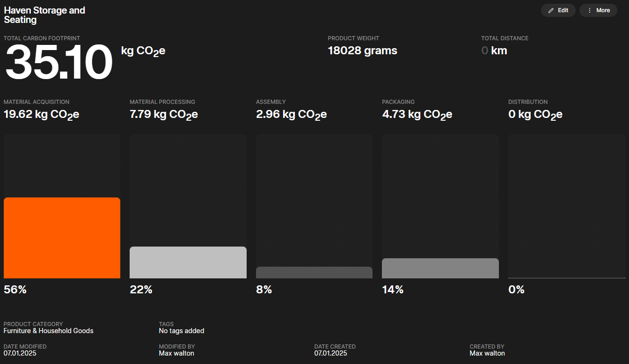Click the 2.96 kg CO2e assembly value

click(291, 115)
